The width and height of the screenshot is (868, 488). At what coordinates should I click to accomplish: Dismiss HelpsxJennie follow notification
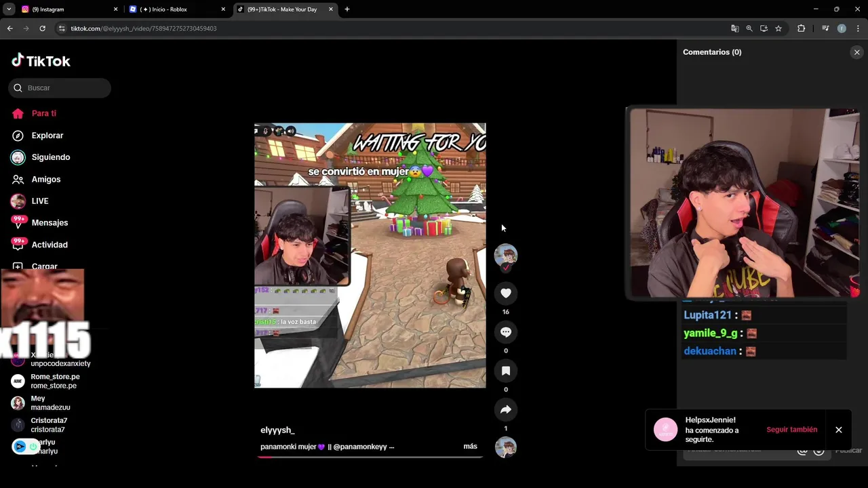[839, 430]
